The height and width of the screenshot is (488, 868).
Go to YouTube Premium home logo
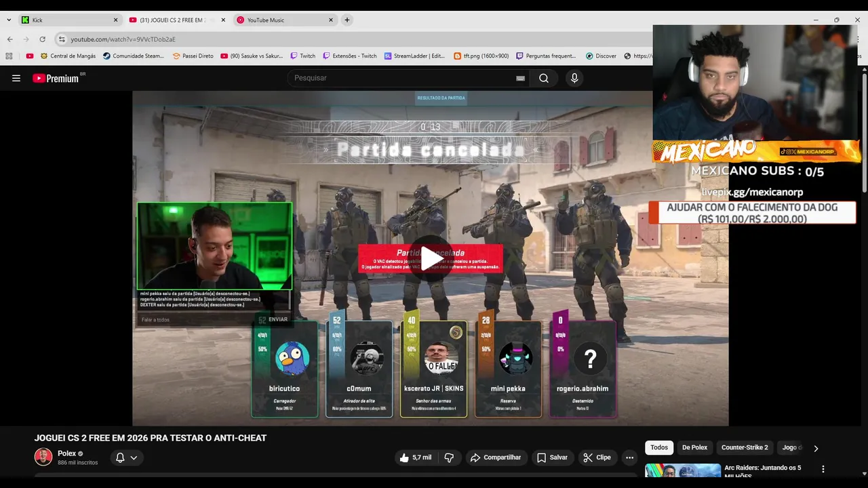[x=56, y=78]
